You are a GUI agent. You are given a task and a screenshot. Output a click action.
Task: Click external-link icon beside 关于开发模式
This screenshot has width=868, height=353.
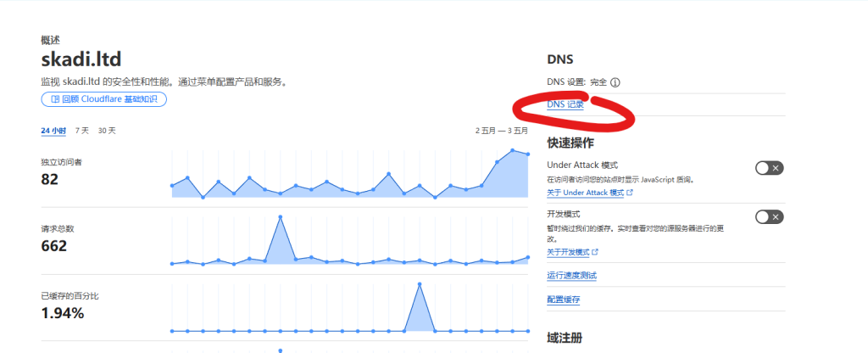(595, 252)
